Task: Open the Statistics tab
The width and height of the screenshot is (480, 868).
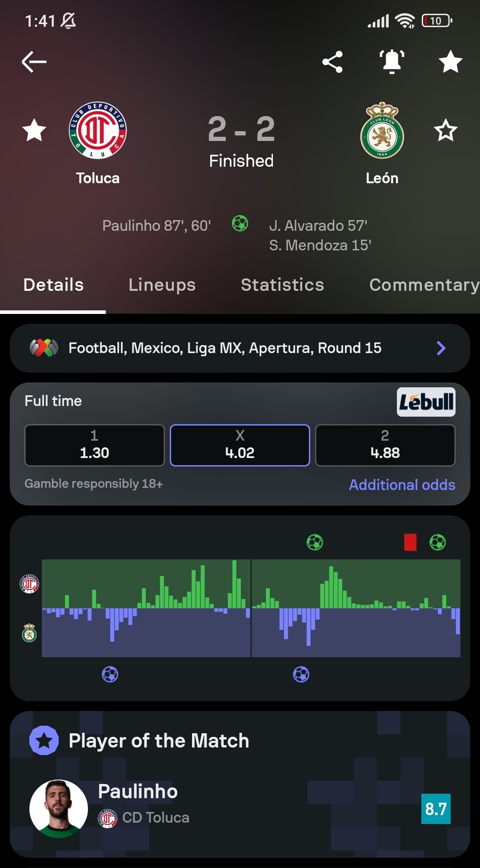Action: 282,285
